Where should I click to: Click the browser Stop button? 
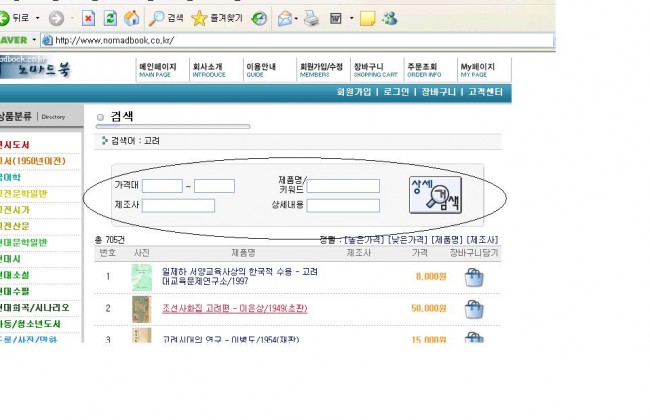[88, 19]
